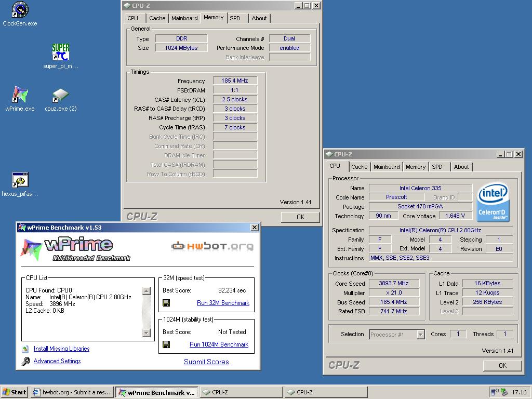Open Cache tab in processor CPU-Z window
This screenshot has width=532, height=399.
tap(360, 167)
